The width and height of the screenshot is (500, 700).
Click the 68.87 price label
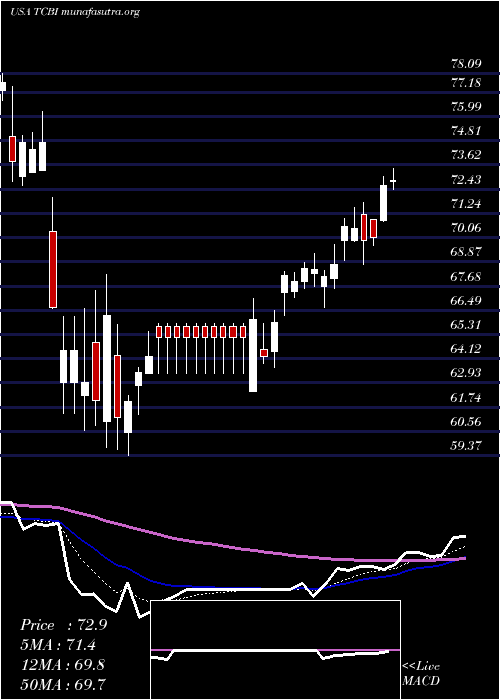pos(466,253)
